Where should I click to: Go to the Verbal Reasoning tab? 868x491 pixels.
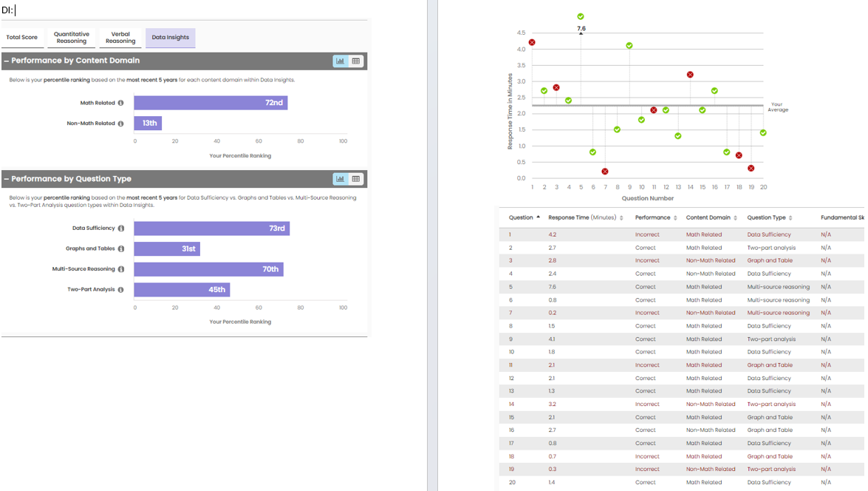click(120, 38)
